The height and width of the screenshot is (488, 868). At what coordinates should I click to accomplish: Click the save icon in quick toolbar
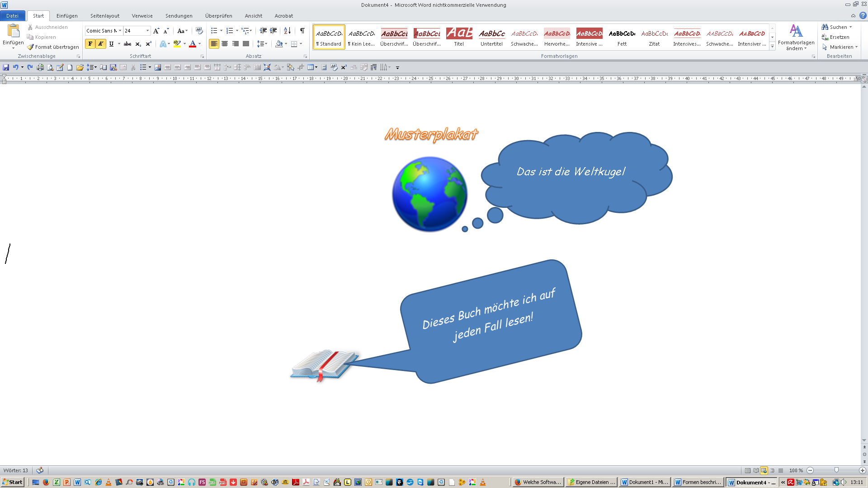coord(6,67)
